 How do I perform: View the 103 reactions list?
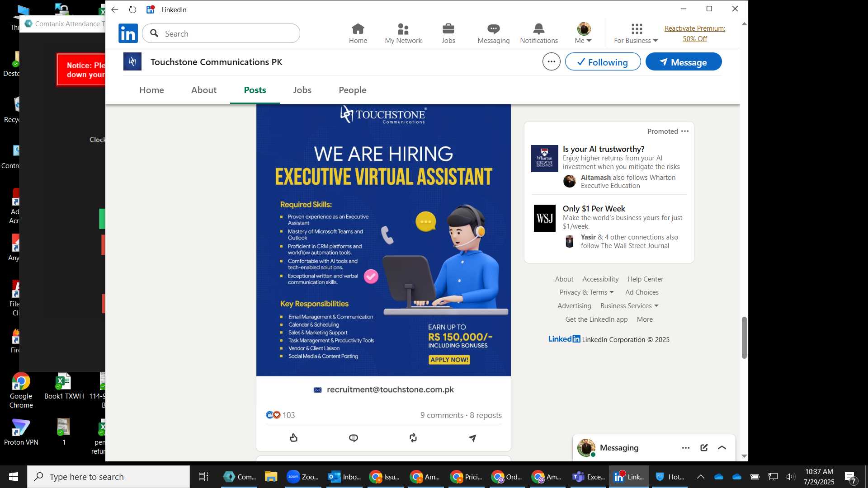[280, 415]
